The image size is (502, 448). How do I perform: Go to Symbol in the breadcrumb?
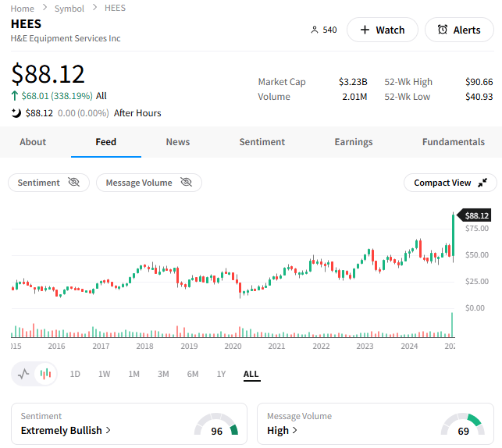click(x=69, y=8)
